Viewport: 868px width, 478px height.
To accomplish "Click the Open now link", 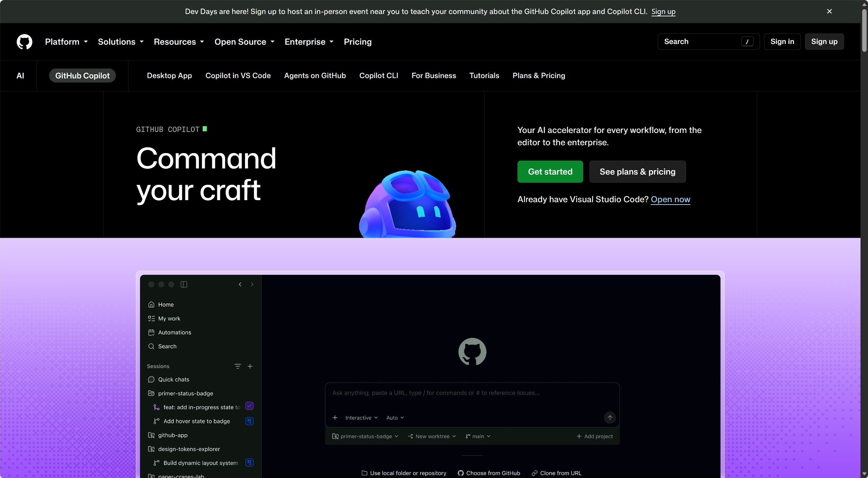I will click(670, 199).
